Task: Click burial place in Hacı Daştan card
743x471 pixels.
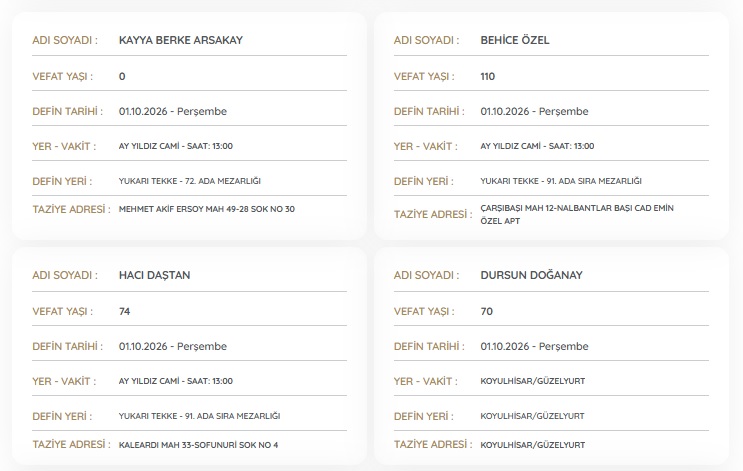Action: (x=199, y=416)
